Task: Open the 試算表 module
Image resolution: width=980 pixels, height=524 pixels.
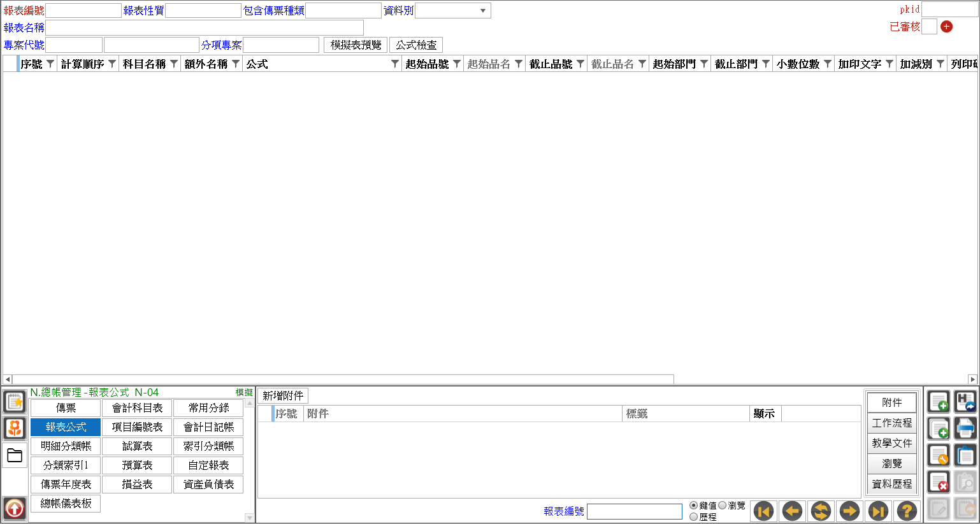Action: [137, 446]
